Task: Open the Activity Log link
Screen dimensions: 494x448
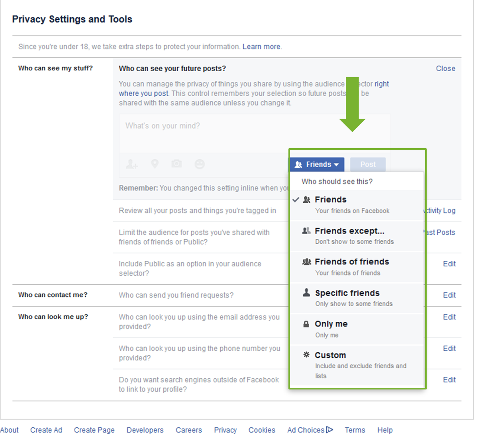Action: 440,211
